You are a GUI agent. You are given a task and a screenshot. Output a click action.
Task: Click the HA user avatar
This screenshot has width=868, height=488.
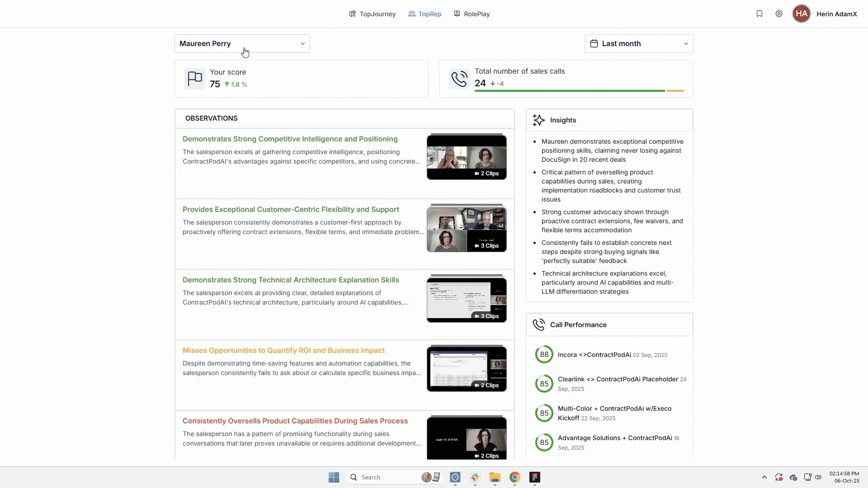coord(801,14)
